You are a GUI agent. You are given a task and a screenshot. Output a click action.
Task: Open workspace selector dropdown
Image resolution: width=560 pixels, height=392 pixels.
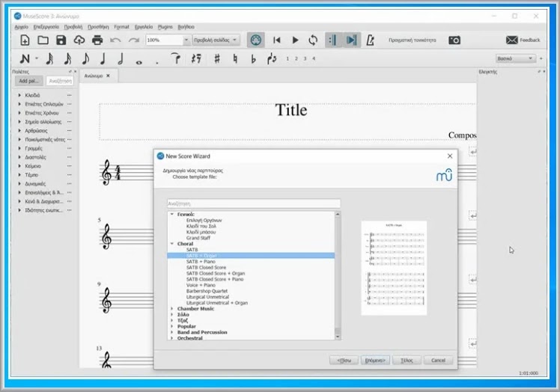(x=516, y=58)
